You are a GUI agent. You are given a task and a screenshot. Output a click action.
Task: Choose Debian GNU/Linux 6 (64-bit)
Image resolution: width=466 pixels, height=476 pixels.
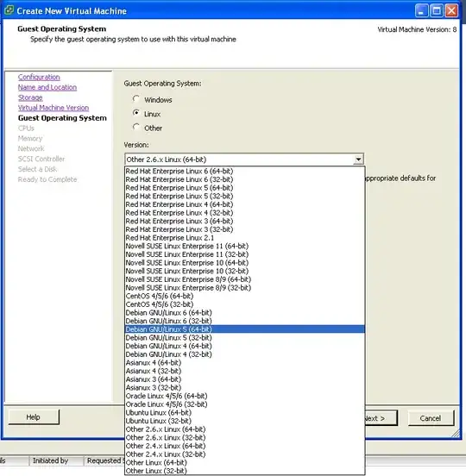[244, 313]
